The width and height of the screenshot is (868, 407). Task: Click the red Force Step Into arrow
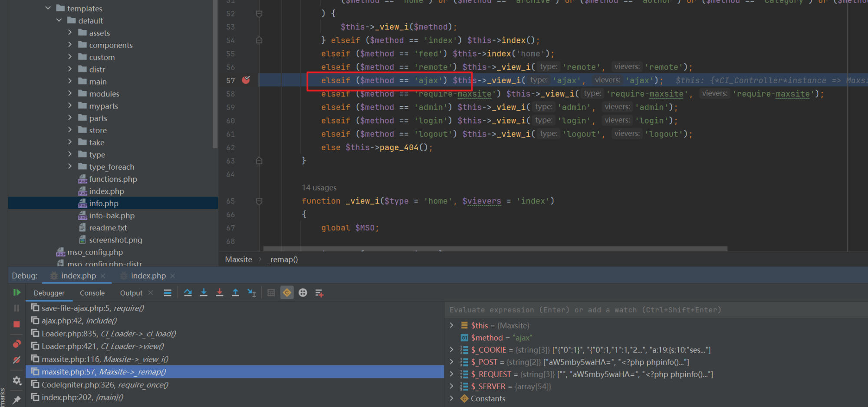(x=220, y=293)
